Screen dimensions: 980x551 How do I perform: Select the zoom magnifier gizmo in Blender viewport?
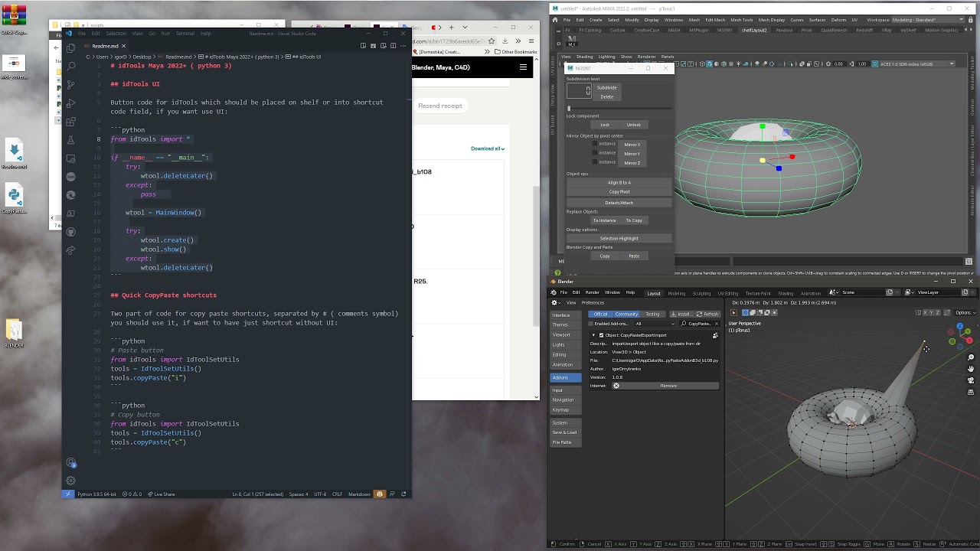point(970,358)
